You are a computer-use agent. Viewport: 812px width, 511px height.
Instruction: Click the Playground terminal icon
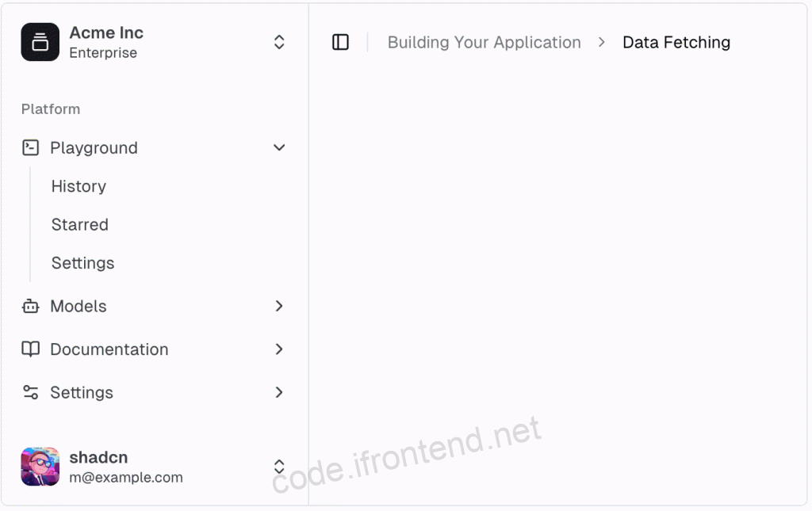coord(31,148)
